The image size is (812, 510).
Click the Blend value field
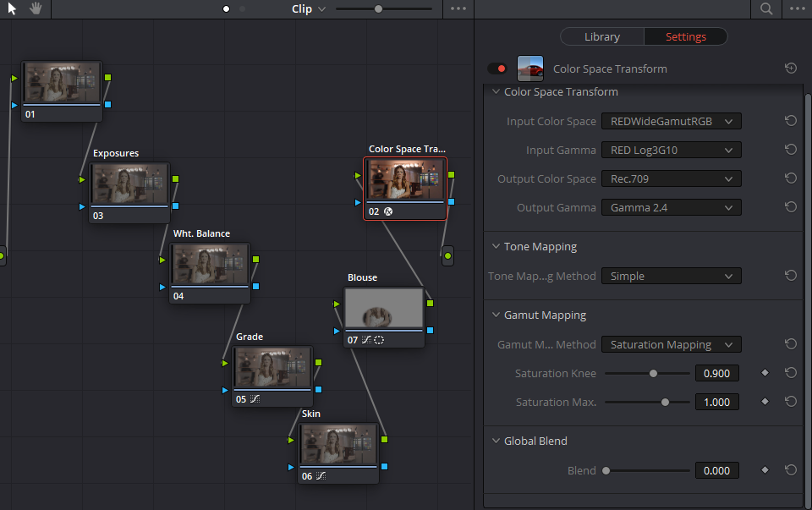click(716, 470)
